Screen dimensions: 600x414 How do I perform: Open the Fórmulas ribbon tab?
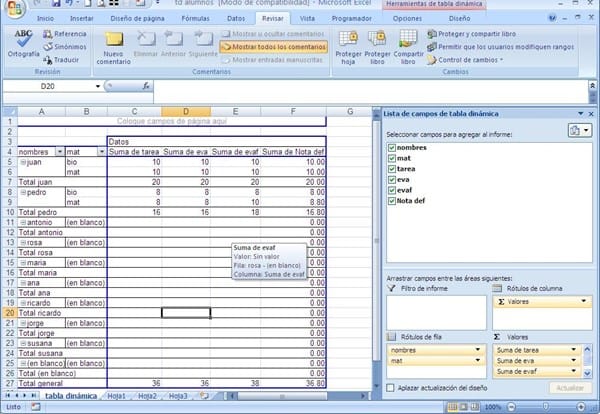[x=195, y=18]
